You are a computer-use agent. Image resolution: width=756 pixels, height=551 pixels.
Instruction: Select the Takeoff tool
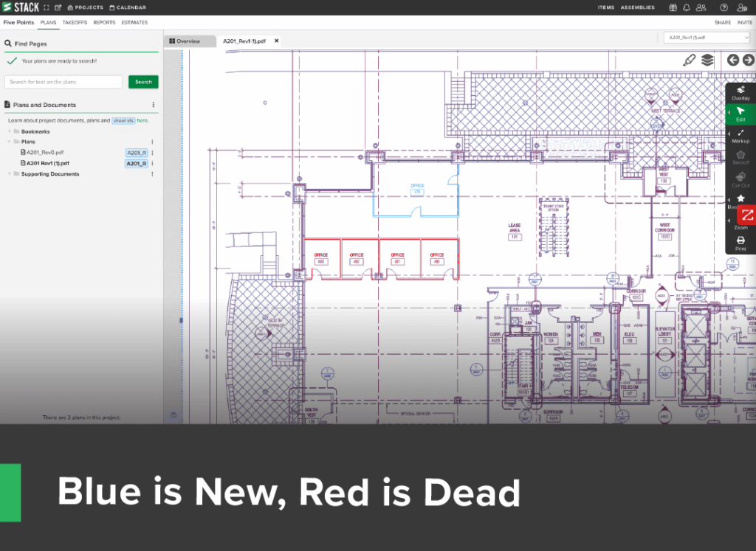(x=740, y=158)
